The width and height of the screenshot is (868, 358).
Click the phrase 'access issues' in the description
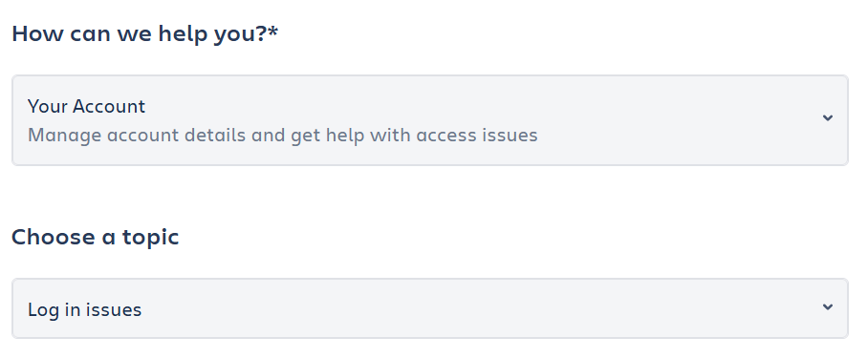point(477,136)
